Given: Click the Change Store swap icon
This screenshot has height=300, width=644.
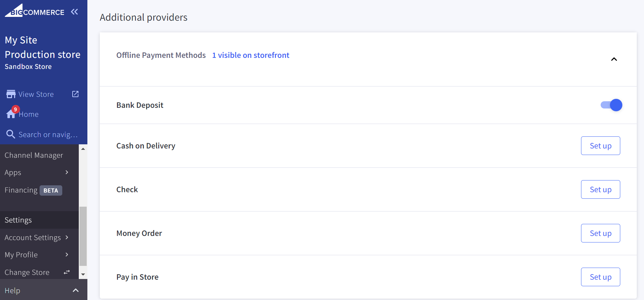Looking at the screenshot, I should coord(67,272).
